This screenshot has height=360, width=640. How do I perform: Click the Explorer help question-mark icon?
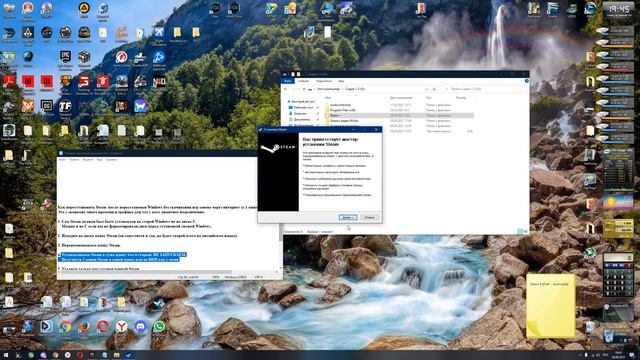pos(527,81)
